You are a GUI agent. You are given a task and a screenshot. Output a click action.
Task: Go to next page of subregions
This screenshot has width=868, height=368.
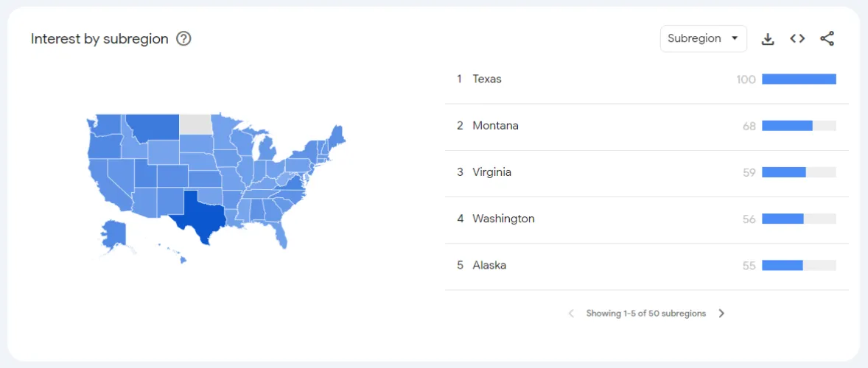(x=721, y=314)
